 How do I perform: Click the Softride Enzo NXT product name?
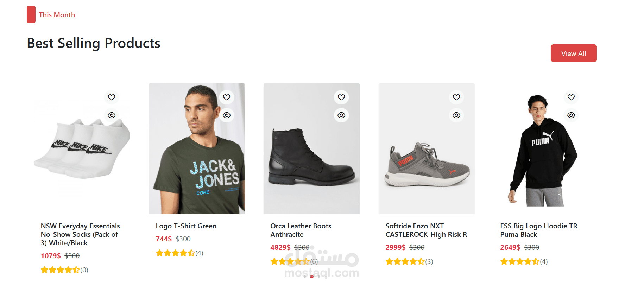pos(426,230)
